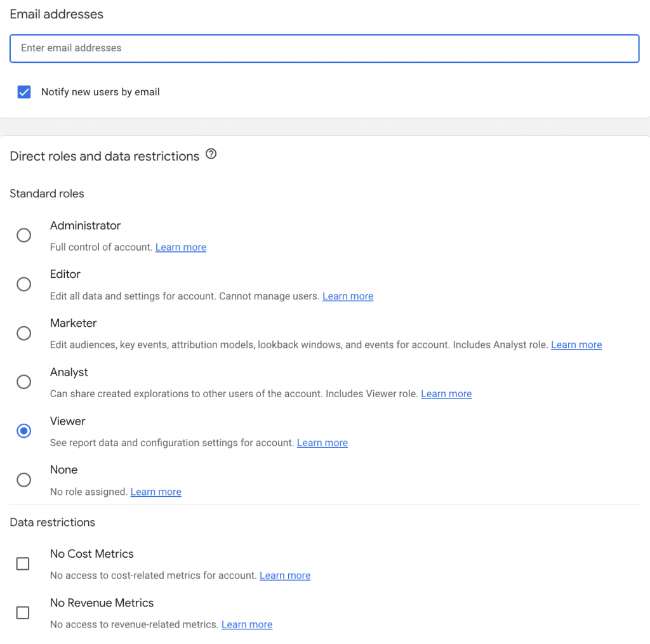This screenshot has width=650, height=644.
Task: Click the Enter email addresses field
Action: click(324, 48)
